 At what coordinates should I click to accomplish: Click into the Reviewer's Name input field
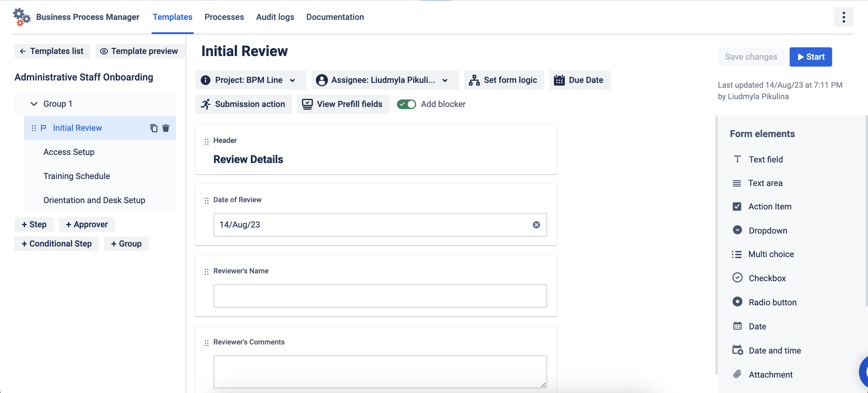coord(380,296)
